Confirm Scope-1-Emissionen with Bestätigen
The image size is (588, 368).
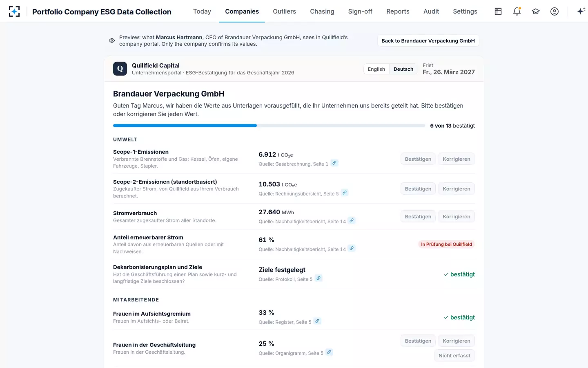click(x=418, y=159)
